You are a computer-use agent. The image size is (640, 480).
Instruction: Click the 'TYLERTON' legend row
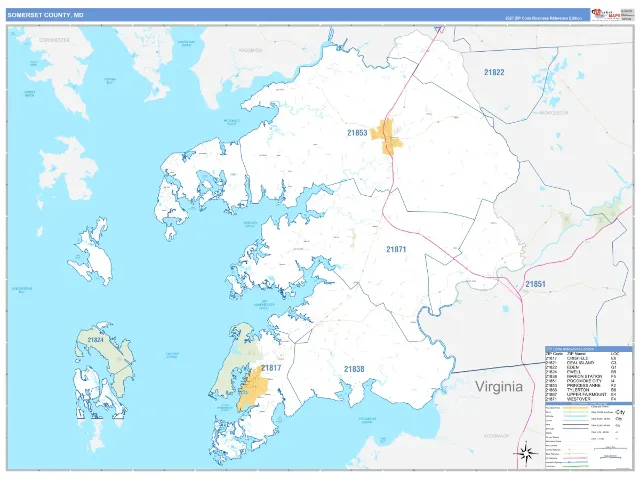click(x=582, y=390)
